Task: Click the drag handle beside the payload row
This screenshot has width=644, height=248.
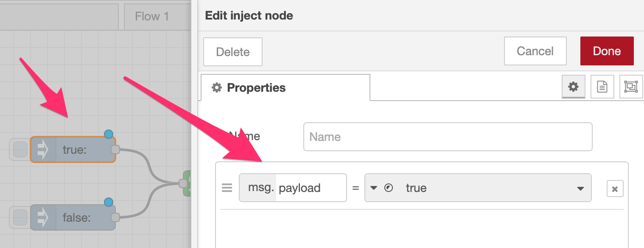Action: [227, 188]
